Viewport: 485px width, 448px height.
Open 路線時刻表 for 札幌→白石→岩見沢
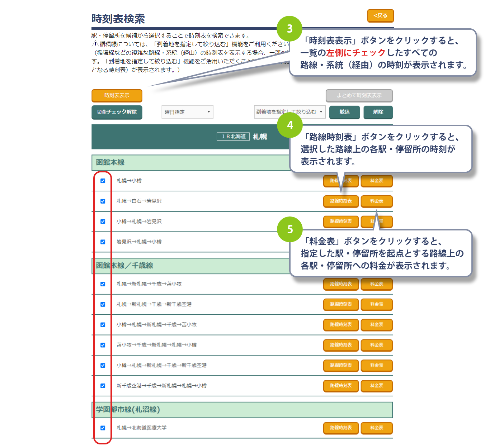click(x=341, y=201)
